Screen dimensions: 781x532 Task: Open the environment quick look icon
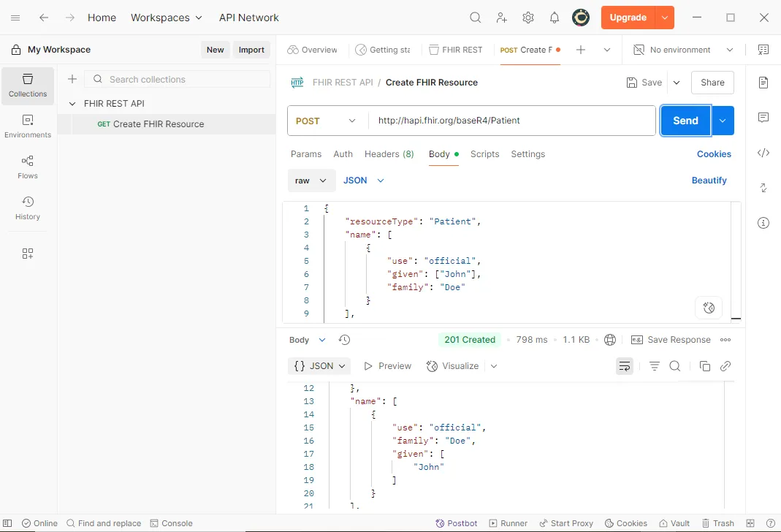763,50
